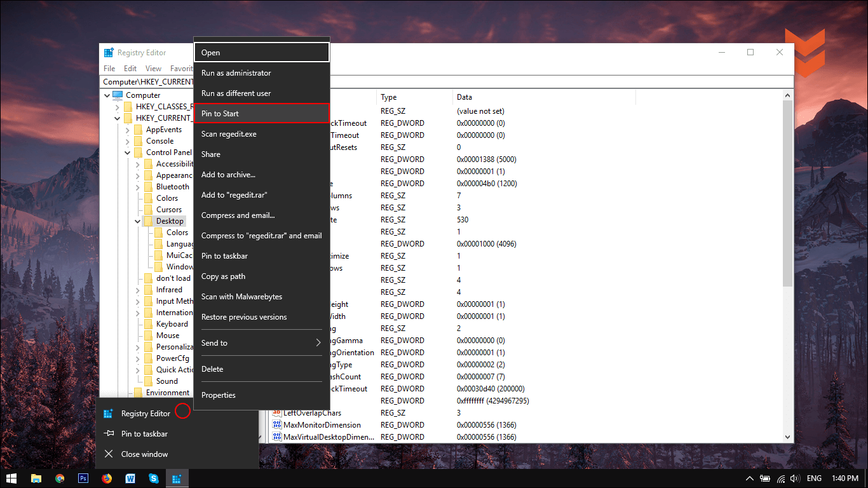Select Share in the context menu
The height and width of the screenshot is (488, 868).
click(x=262, y=154)
